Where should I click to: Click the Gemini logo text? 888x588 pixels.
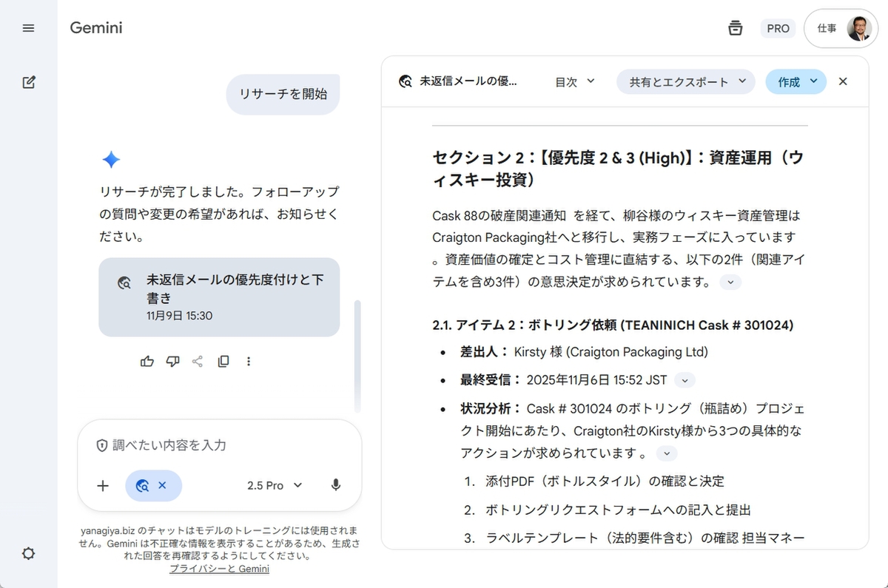coord(96,28)
